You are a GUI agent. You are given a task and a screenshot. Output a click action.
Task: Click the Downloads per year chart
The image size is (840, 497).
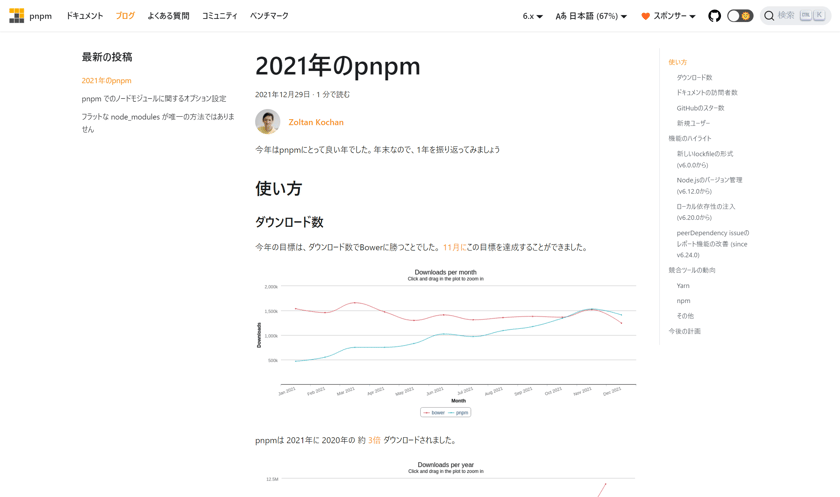(446, 479)
